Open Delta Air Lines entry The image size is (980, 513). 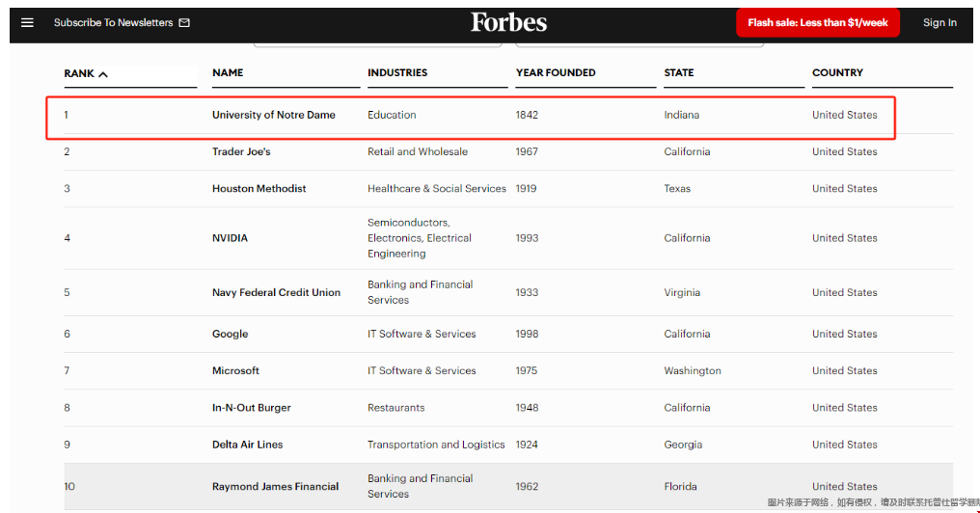pos(248,445)
